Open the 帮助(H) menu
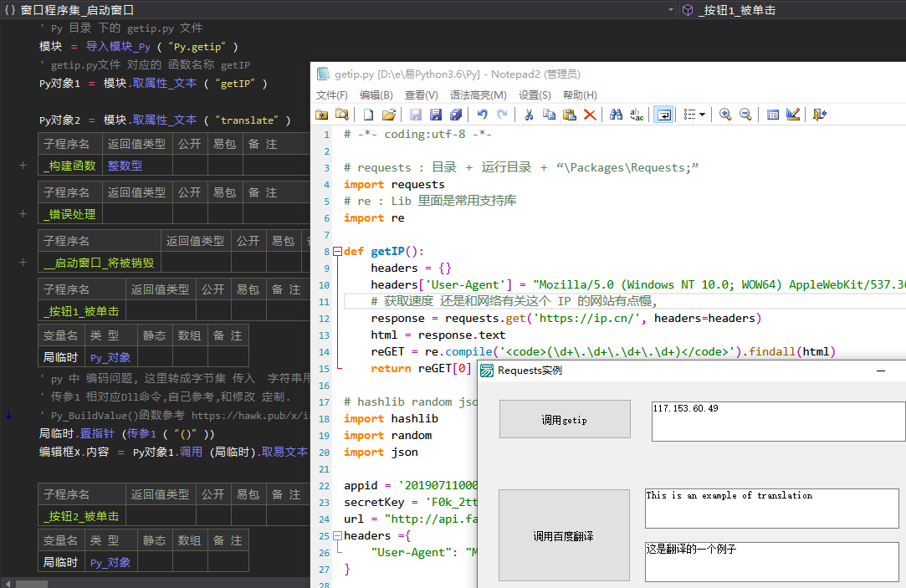This screenshot has width=906, height=588. coord(580,95)
